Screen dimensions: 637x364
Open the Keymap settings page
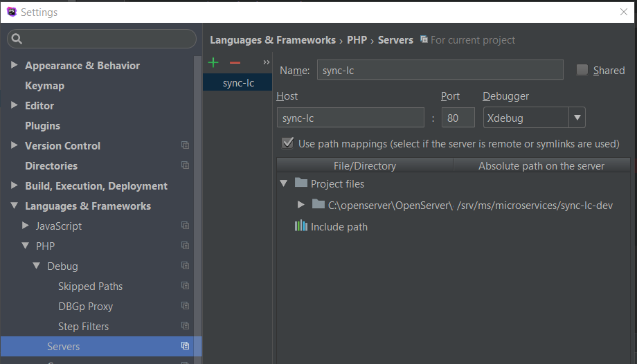[45, 86]
